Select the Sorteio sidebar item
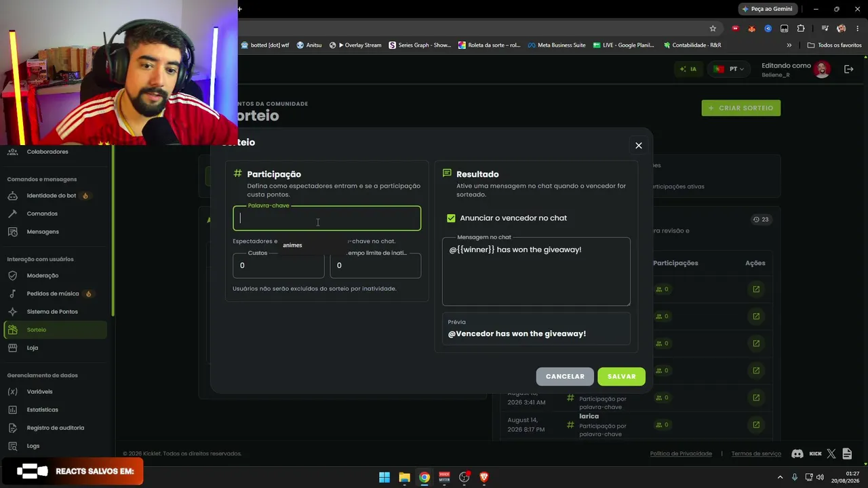Image resolution: width=868 pixels, height=488 pixels. pyautogui.click(x=55, y=329)
